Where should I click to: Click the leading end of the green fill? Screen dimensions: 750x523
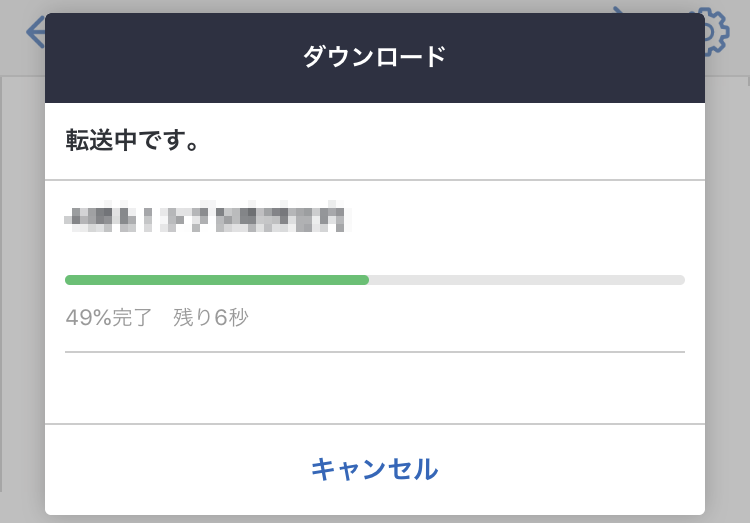click(x=365, y=280)
